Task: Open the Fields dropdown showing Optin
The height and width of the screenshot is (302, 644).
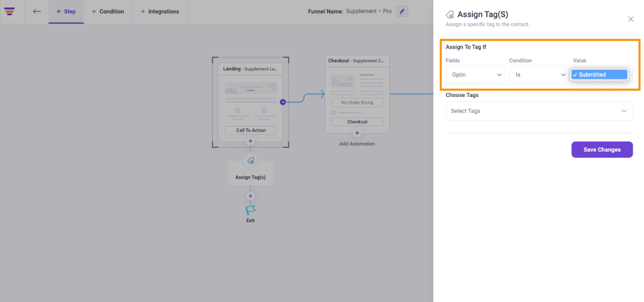Action: (x=475, y=75)
